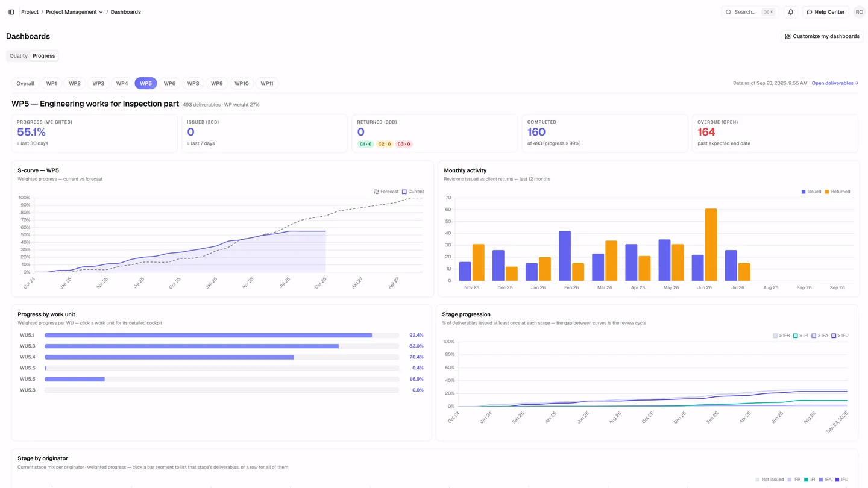Open the Open deliverables link
868x488 pixels.
click(x=835, y=83)
